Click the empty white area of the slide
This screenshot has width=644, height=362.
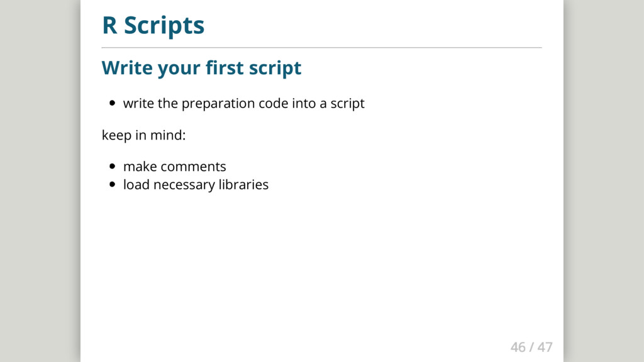321,264
